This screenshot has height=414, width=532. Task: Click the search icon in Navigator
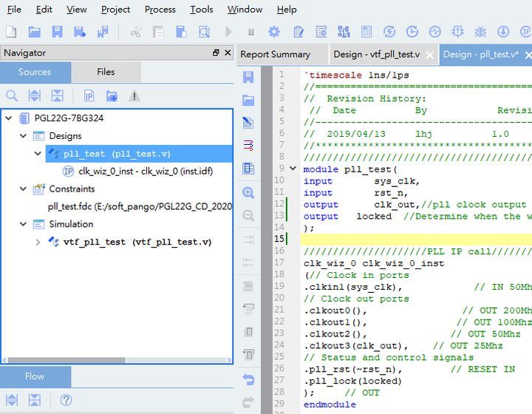point(12,96)
